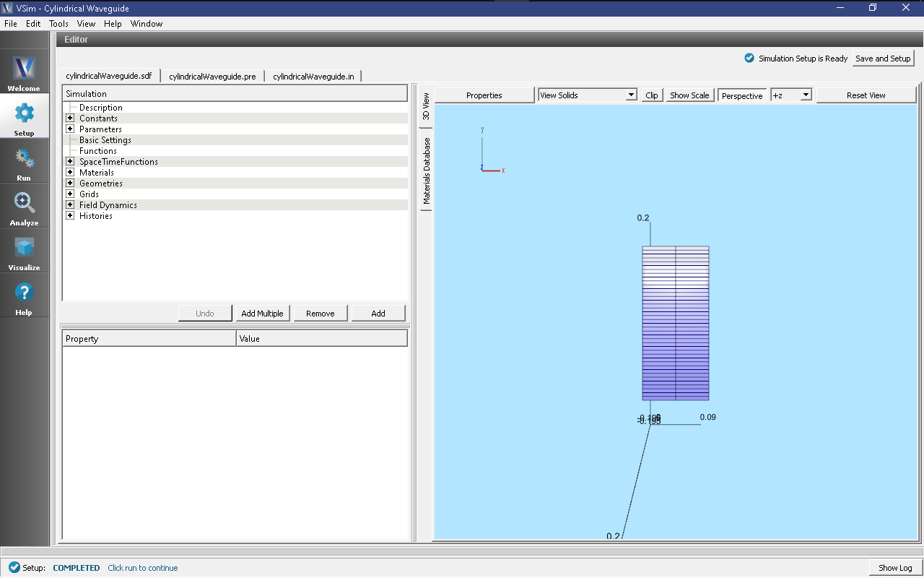Click the Property column header
The image size is (924, 578).
tap(149, 339)
